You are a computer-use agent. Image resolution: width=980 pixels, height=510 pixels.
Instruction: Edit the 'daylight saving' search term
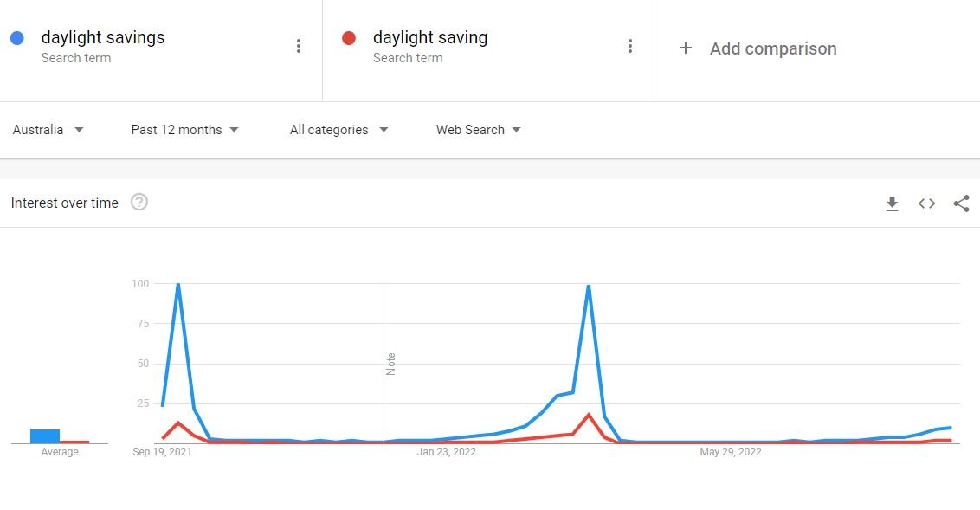[430, 38]
